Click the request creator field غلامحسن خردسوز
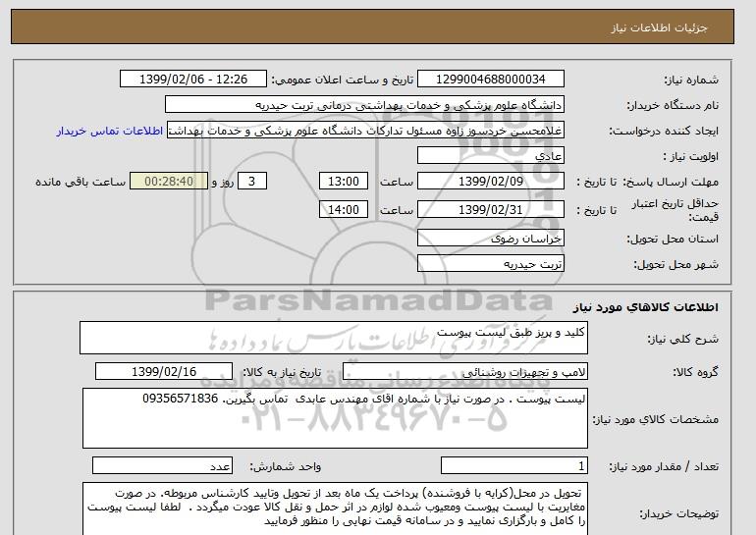The image size is (756, 535). [x=365, y=131]
